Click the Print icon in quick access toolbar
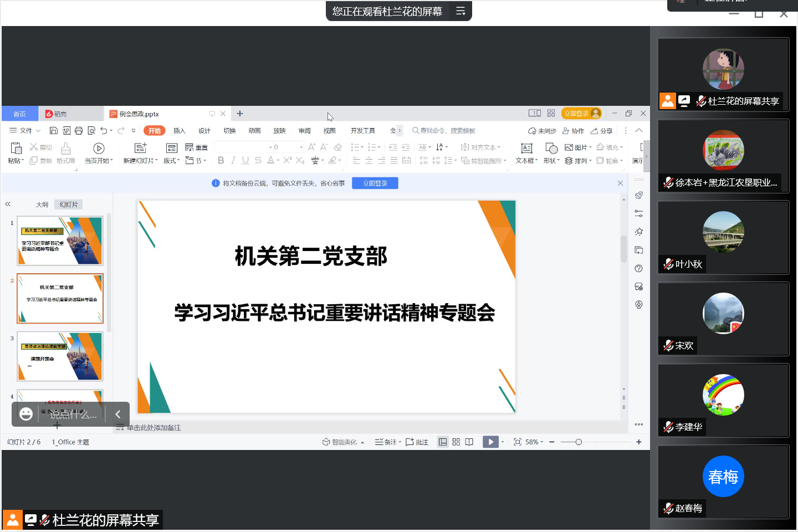Image resolution: width=798 pixels, height=532 pixels. pos(79,131)
